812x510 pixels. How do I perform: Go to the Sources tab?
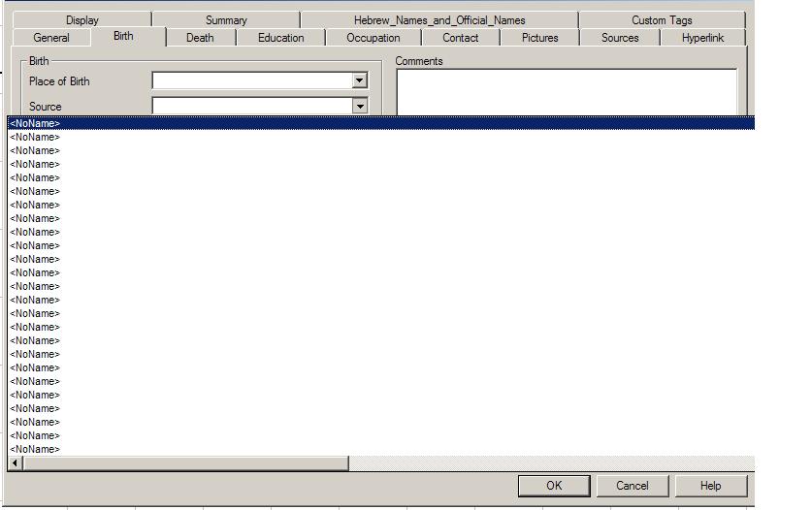(620, 38)
